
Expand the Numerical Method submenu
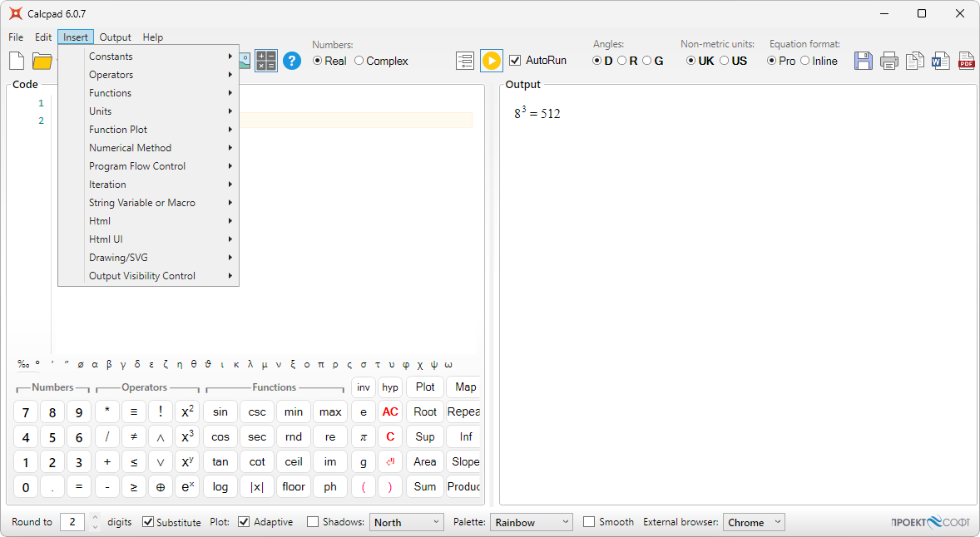149,148
